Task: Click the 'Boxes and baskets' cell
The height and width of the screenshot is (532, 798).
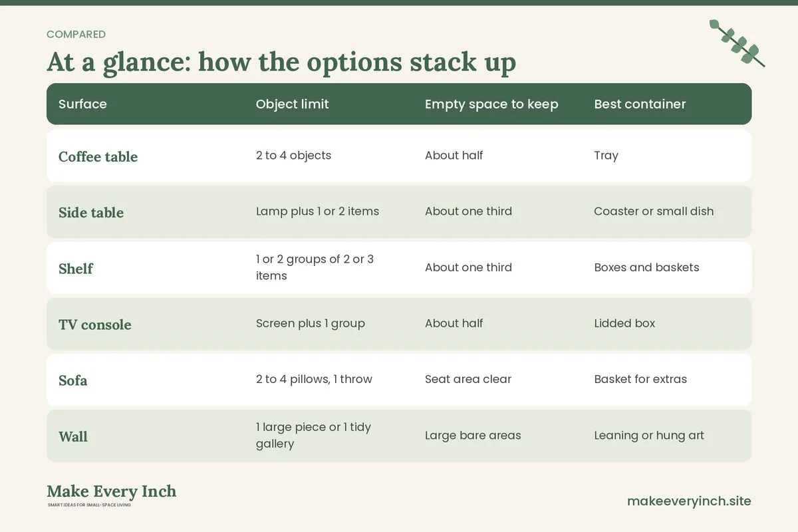Action: 646,267
